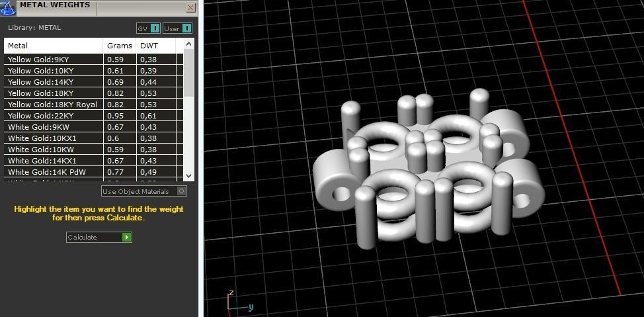Click the Library: METAL label
The width and height of the screenshot is (644, 317).
[x=34, y=28]
